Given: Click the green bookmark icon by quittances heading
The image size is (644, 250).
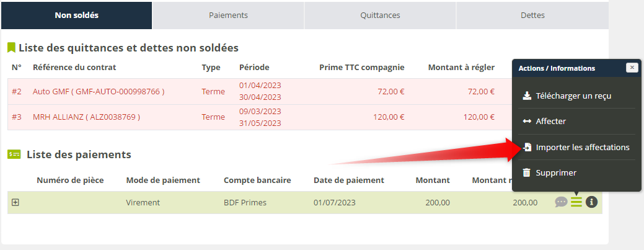Looking at the screenshot, I should tap(11, 48).
